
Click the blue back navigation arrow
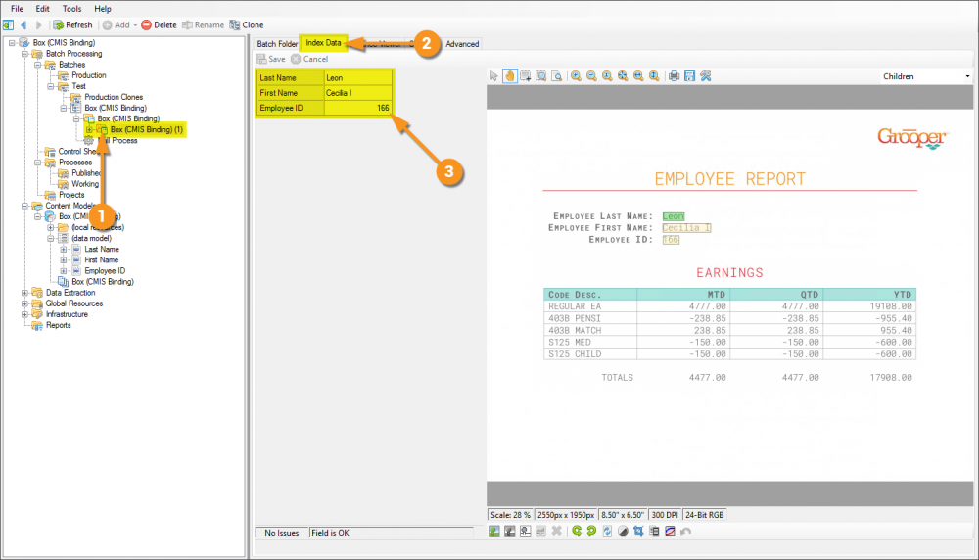pos(23,24)
